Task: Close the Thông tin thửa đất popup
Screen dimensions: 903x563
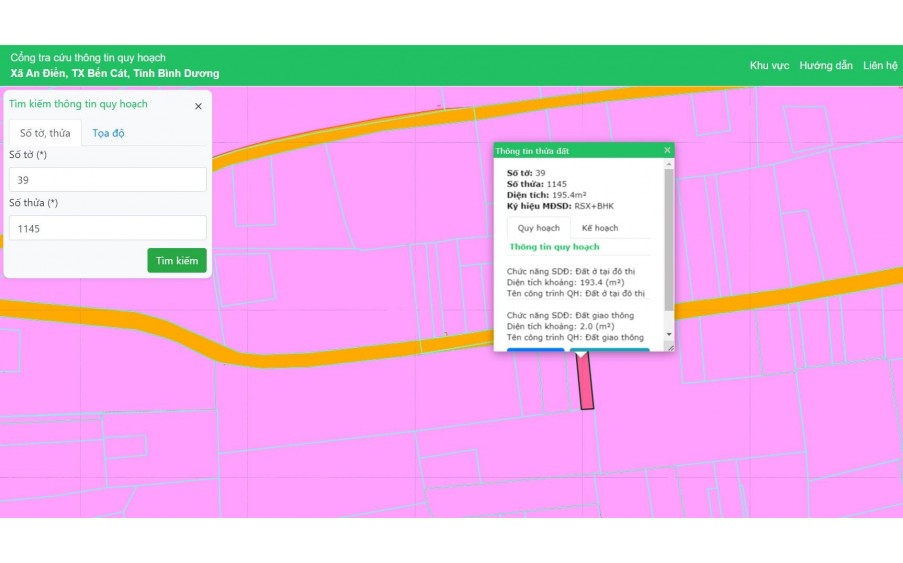Action: pos(667,150)
